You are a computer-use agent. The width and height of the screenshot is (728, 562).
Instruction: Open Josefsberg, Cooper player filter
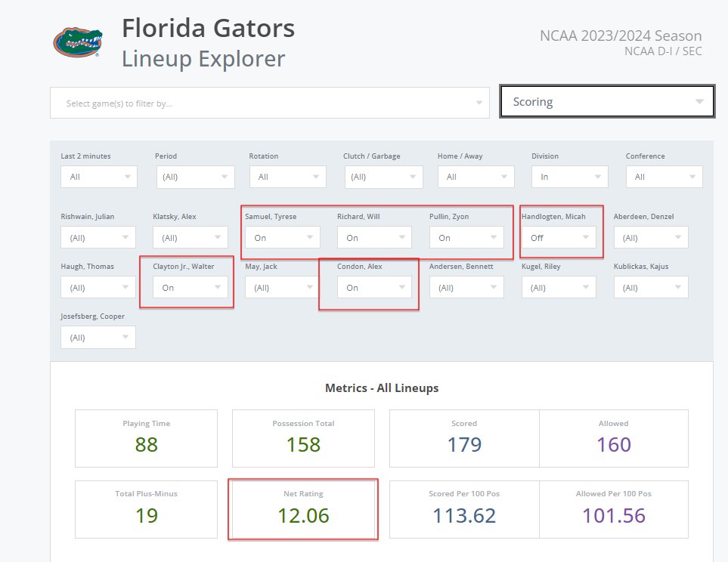click(98, 338)
